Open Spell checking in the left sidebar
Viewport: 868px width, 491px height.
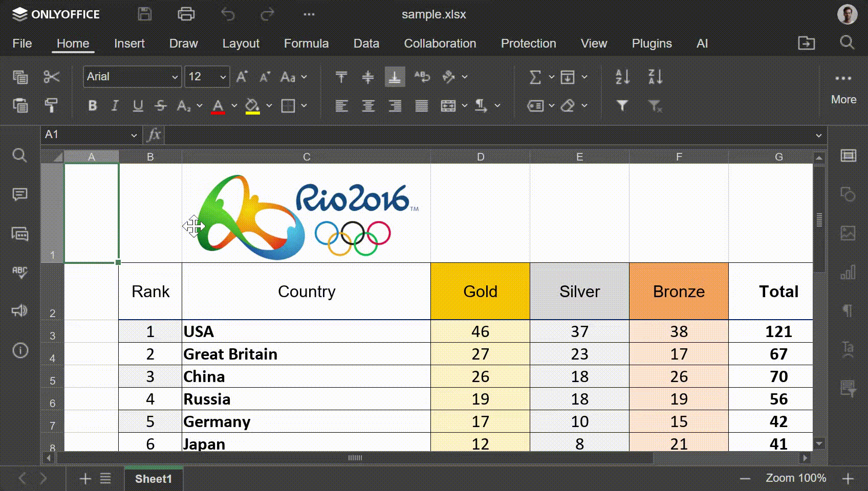click(19, 272)
